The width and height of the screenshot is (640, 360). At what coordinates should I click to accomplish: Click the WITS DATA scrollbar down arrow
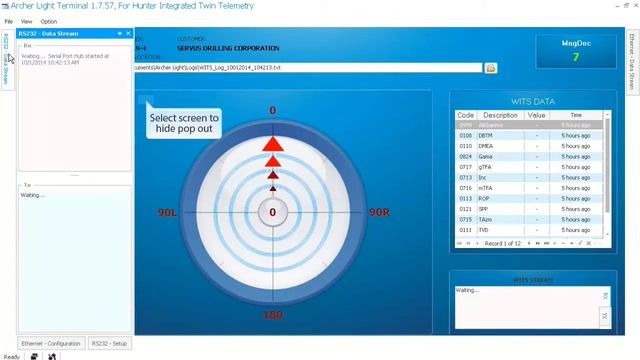click(x=607, y=234)
